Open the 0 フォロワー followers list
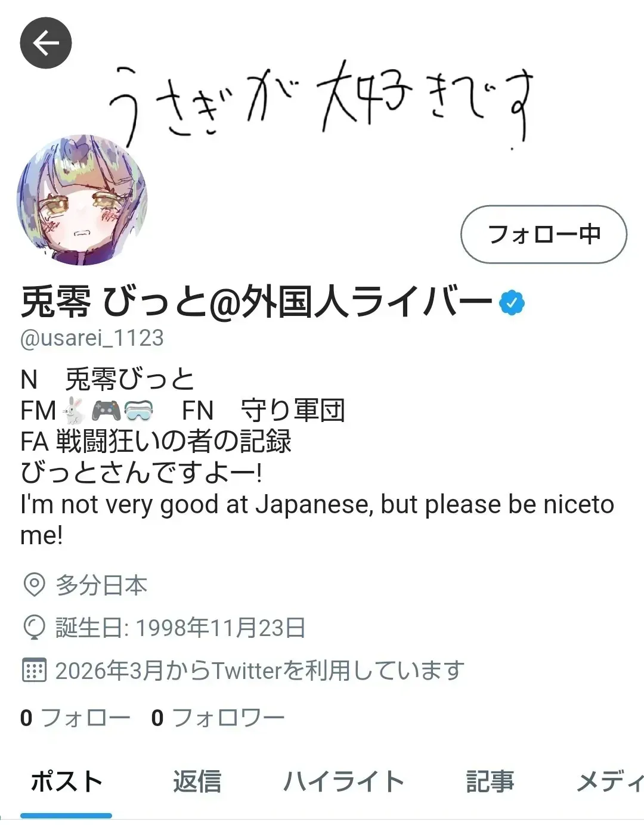The image size is (644, 825). (x=218, y=718)
